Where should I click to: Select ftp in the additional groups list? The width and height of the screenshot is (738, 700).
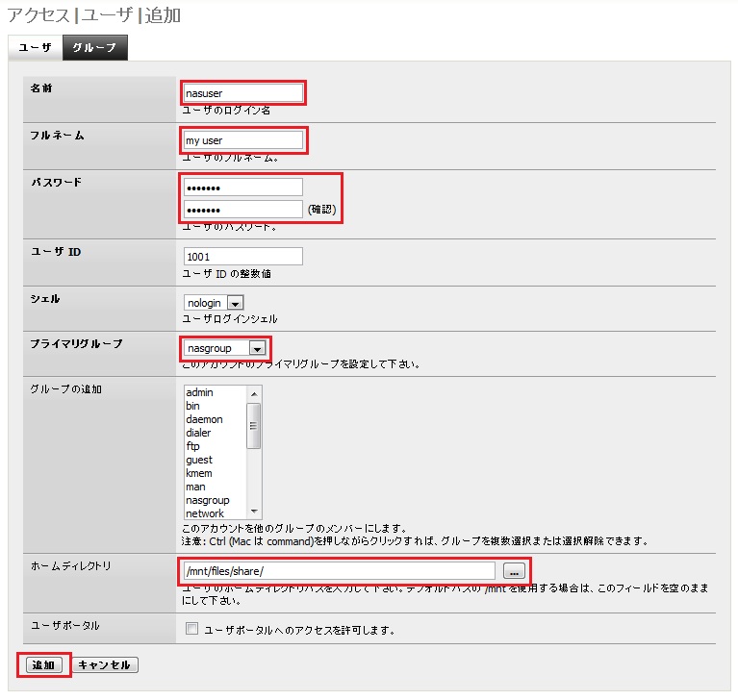click(193, 446)
